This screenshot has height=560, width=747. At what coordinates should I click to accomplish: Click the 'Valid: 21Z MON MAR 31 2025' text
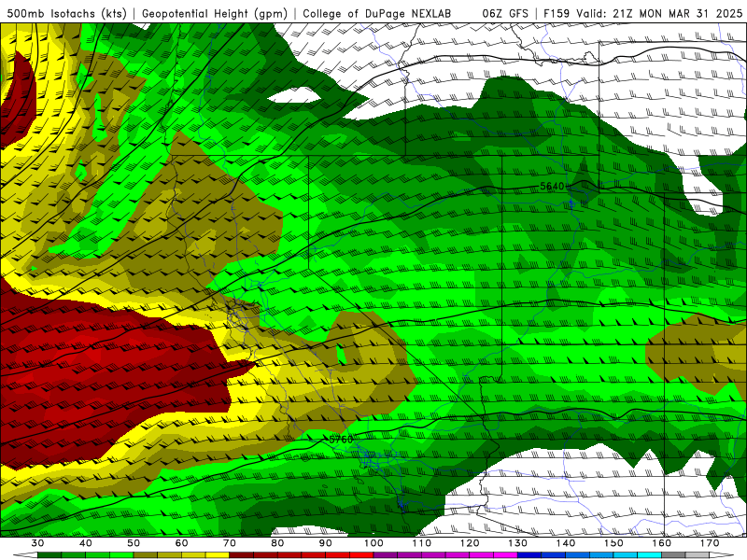click(x=659, y=14)
